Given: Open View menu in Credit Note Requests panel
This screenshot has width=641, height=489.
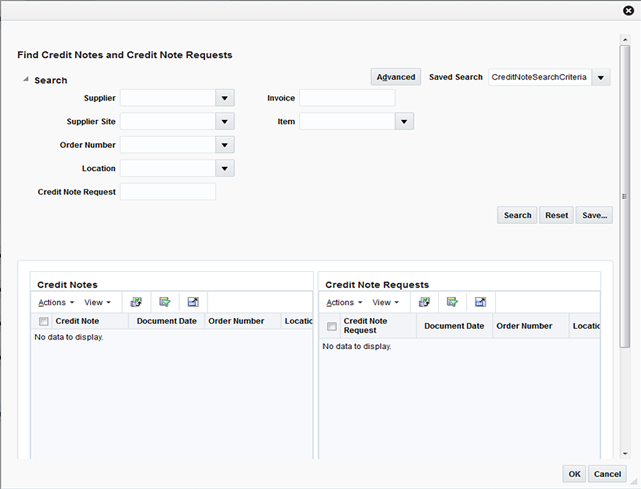Looking at the screenshot, I should coord(385,303).
